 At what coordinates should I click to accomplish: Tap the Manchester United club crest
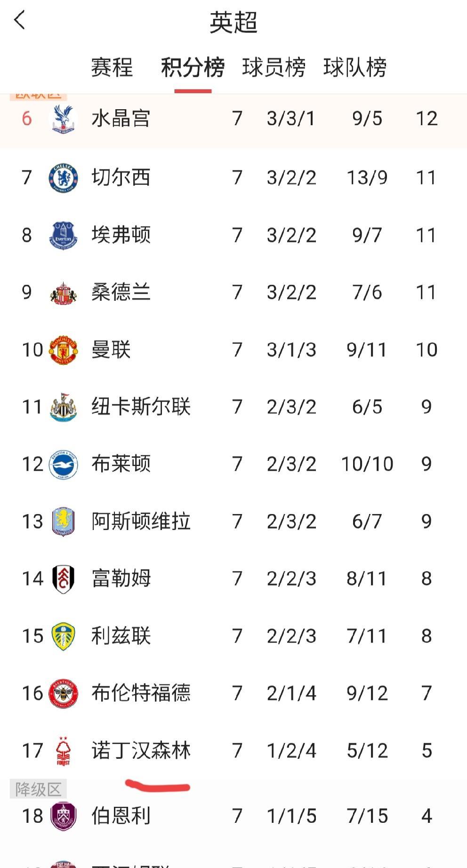click(x=63, y=350)
